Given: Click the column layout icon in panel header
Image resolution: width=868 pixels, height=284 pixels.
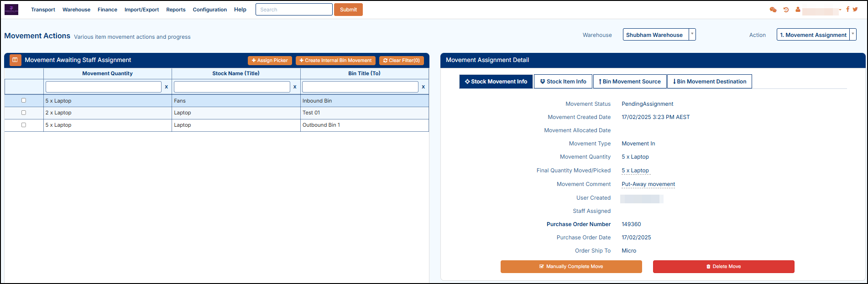Looking at the screenshot, I should [15, 60].
